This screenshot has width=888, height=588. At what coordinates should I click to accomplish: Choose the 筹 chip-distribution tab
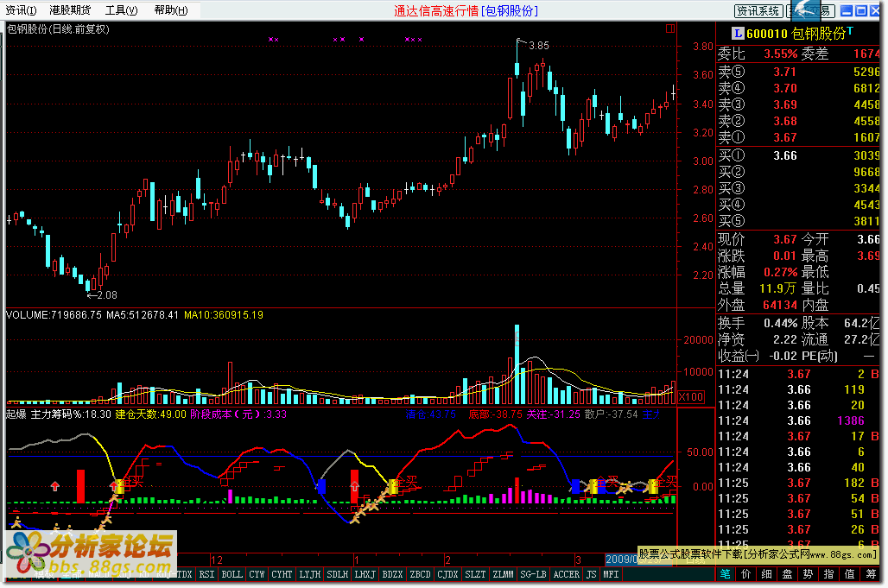(x=871, y=574)
